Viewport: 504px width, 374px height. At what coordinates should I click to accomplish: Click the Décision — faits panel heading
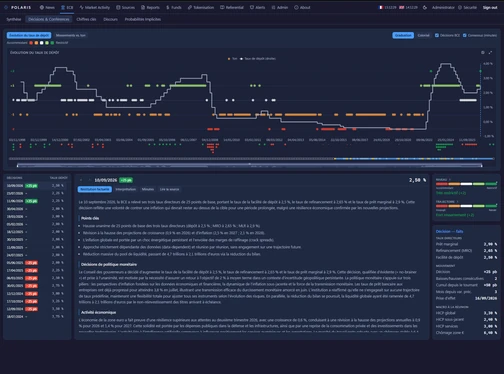[x=449, y=231]
